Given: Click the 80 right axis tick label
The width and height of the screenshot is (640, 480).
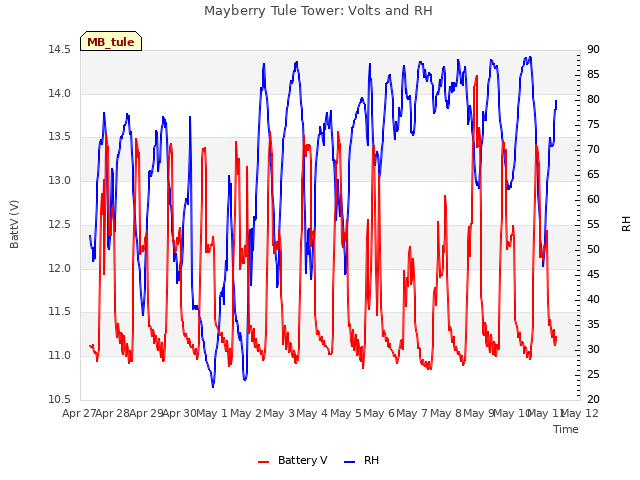Looking at the screenshot, I should coord(593,100).
